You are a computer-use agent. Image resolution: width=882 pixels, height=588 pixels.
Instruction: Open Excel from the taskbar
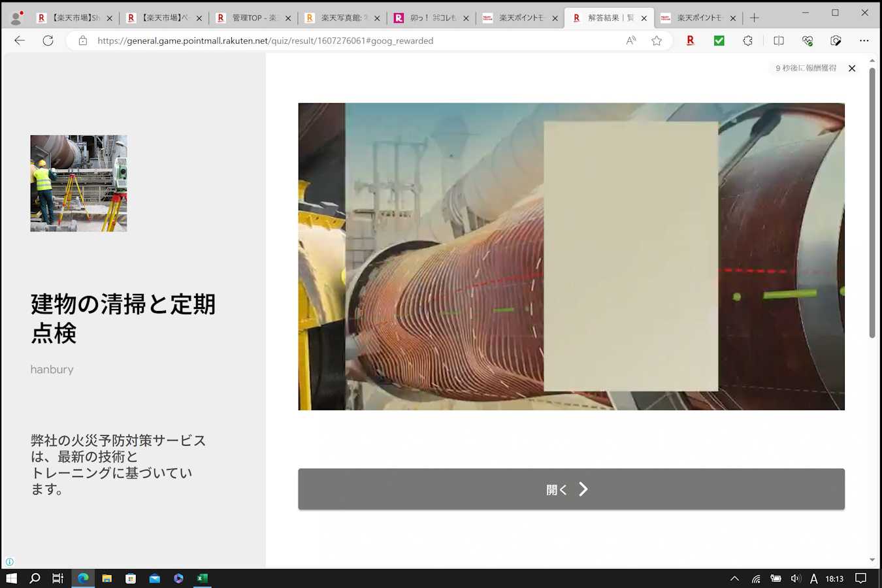(203, 578)
